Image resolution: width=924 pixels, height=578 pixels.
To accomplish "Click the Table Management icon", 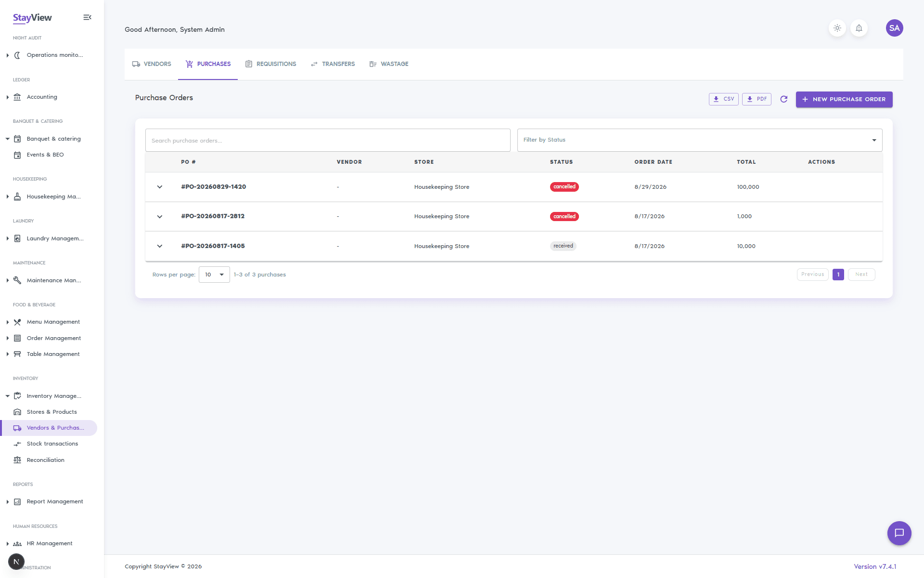I will tap(17, 354).
